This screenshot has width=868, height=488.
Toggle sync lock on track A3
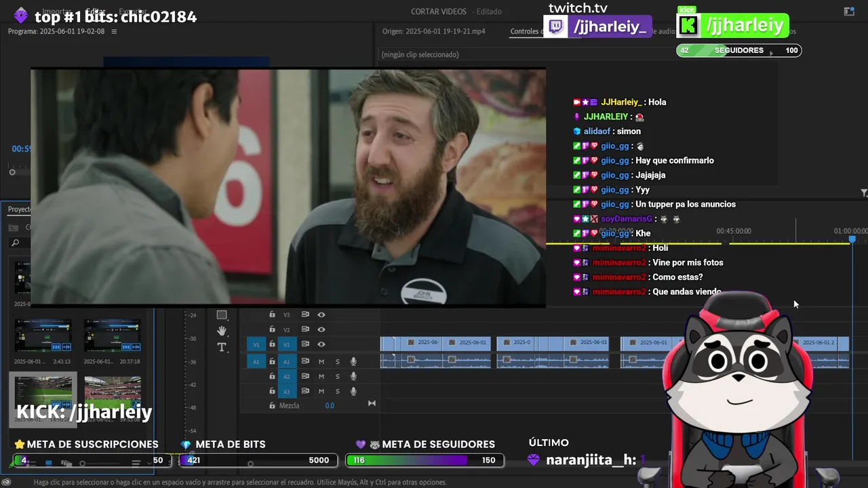coord(305,391)
